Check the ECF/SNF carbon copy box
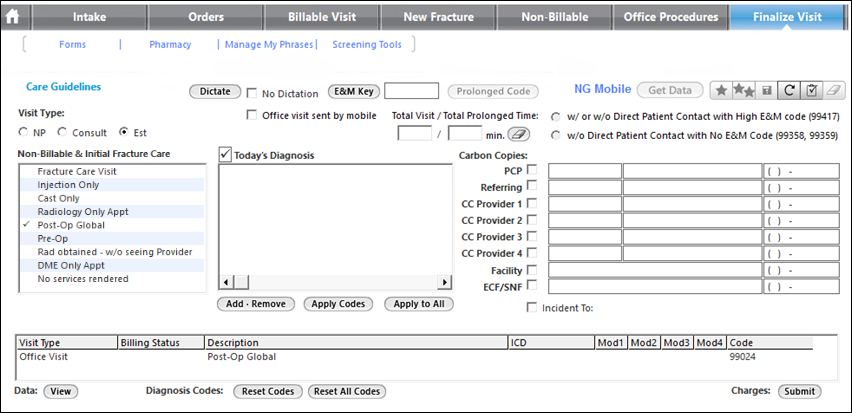 pyautogui.click(x=532, y=285)
